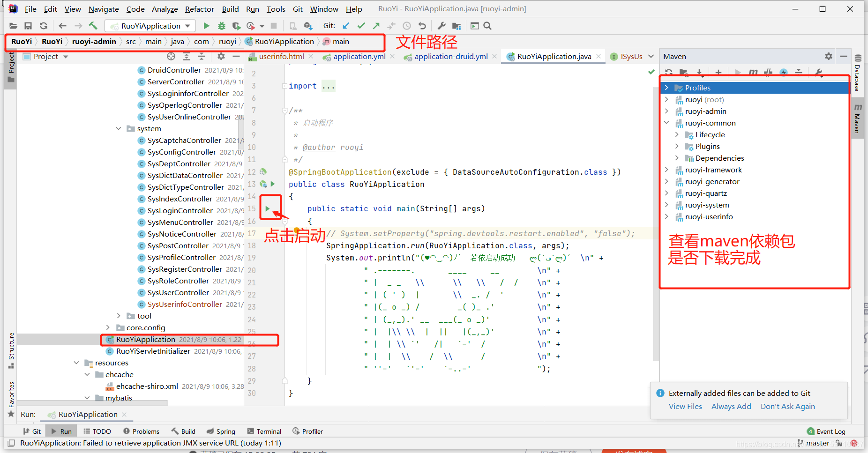Image resolution: width=868 pixels, height=453 pixels.
Task: Click Don't Ask Again link
Action: tap(787, 406)
